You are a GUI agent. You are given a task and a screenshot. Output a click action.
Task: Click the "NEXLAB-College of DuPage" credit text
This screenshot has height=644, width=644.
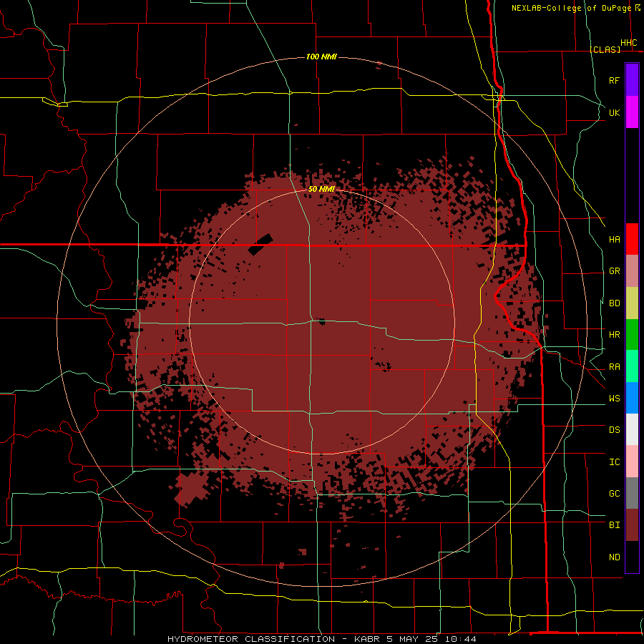point(572,8)
